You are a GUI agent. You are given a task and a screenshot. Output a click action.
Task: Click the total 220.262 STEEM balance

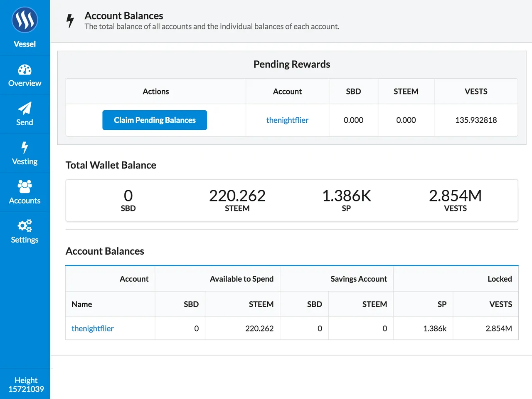237,200
